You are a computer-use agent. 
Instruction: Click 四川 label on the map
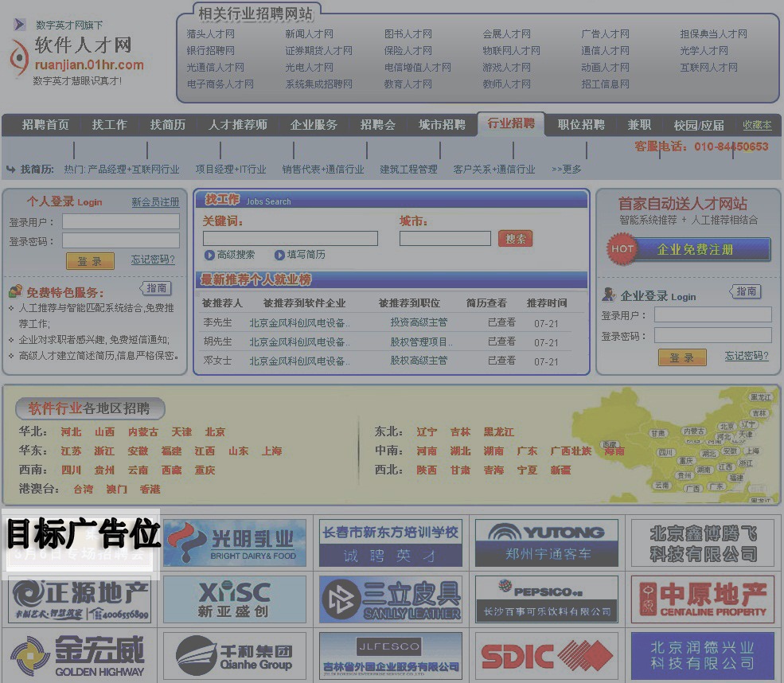click(665, 452)
